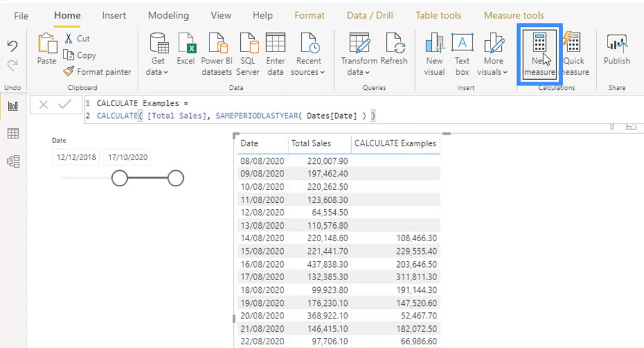This screenshot has height=348, width=644.
Task: Switch to Data / Drill tab
Action: pos(370,16)
